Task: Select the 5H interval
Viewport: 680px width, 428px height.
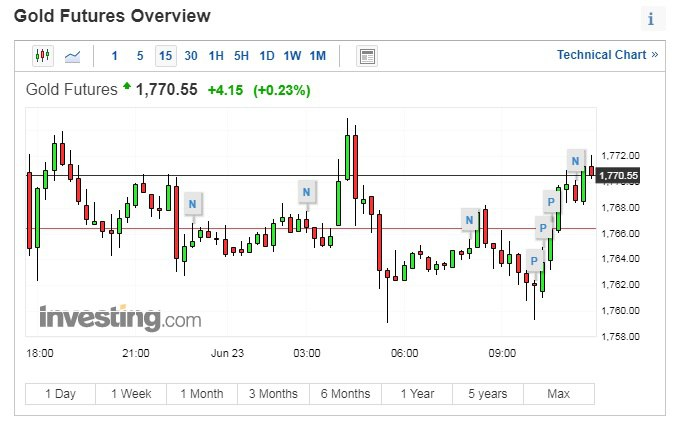Action: (x=242, y=56)
